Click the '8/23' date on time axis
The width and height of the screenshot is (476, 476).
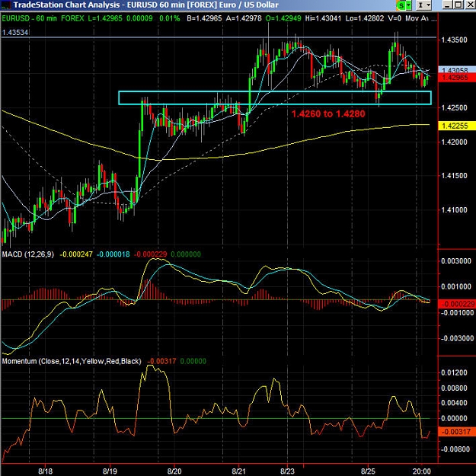click(287, 471)
